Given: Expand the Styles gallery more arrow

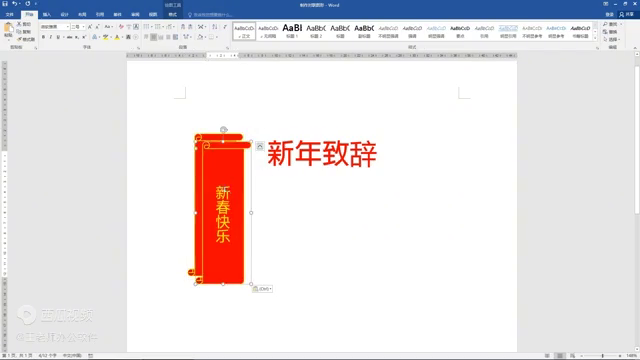Looking at the screenshot, I should pyautogui.click(x=595, y=38).
